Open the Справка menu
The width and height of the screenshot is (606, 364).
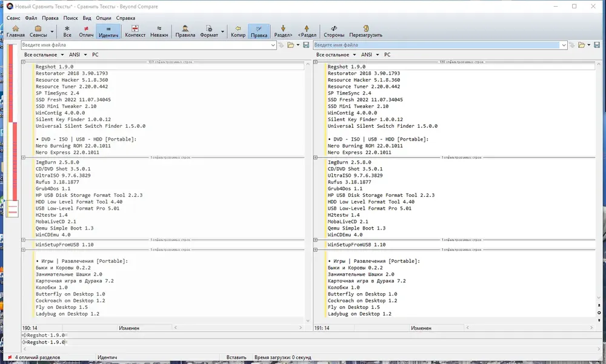point(125,18)
